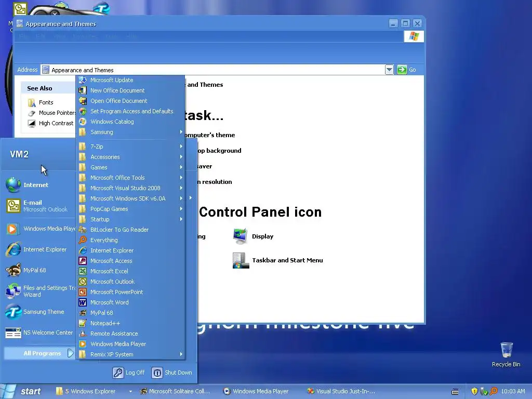The width and height of the screenshot is (532, 399).
Task: Open E-mail Microsoft Outlook pinned item
Action: click(x=39, y=206)
